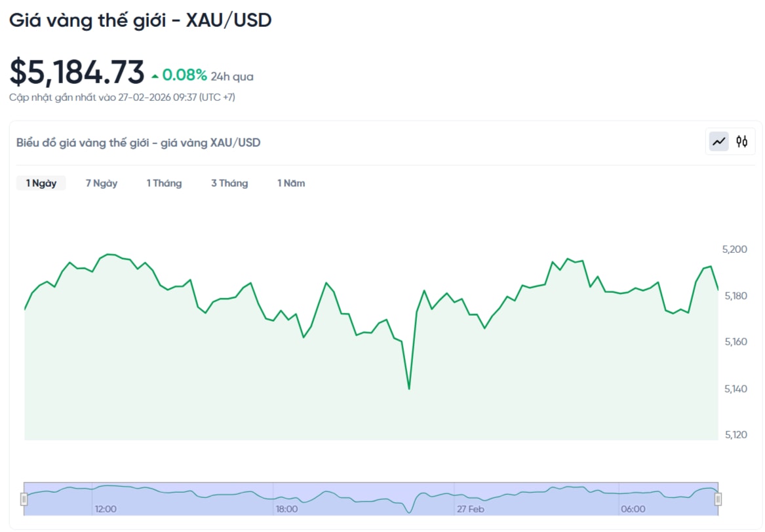Click the left handle of the range slider
This screenshot has height=532, width=765.
24,499
